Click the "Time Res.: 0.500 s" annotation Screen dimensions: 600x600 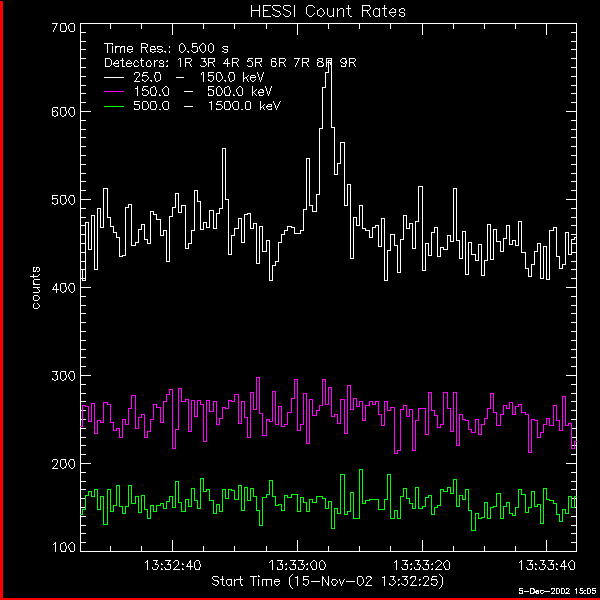[x=166, y=48]
